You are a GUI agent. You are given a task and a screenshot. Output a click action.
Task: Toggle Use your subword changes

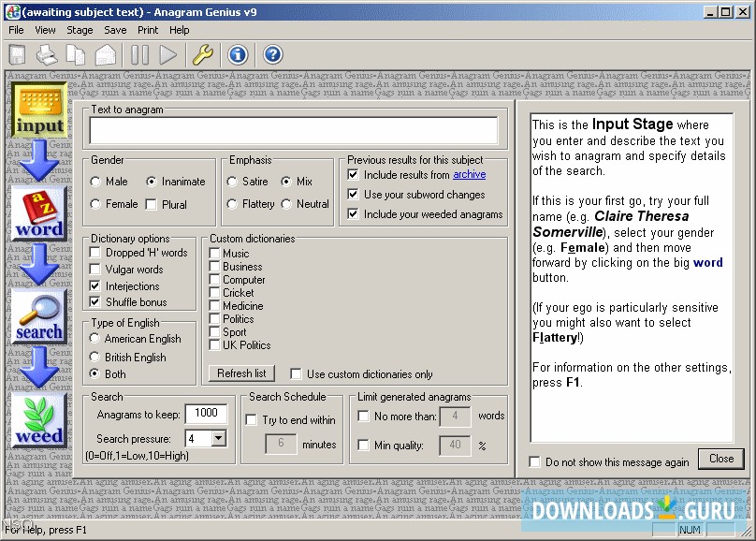[353, 195]
